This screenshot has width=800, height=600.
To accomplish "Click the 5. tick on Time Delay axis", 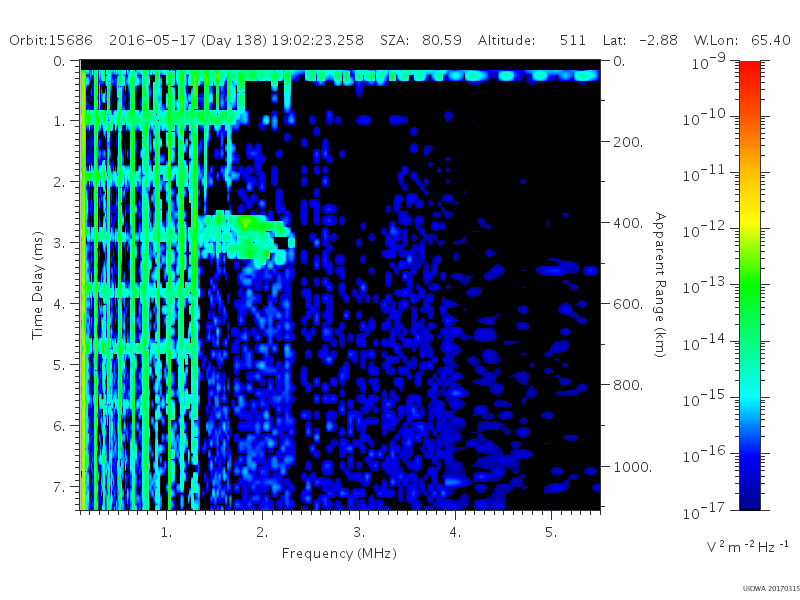I will point(60,365).
